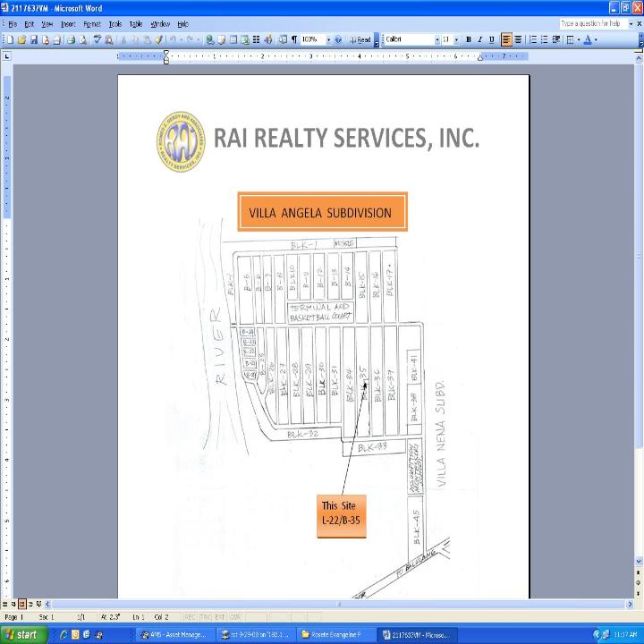Run the Spelling and Grammar check
The image size is (644, 644).
(97, 40)
